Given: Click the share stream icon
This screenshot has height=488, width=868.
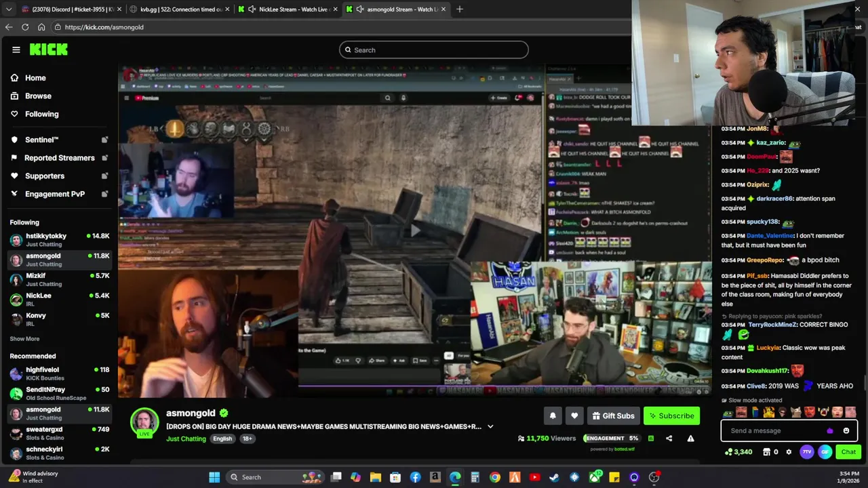Looking at the screenshot, I should pos(669,439).
